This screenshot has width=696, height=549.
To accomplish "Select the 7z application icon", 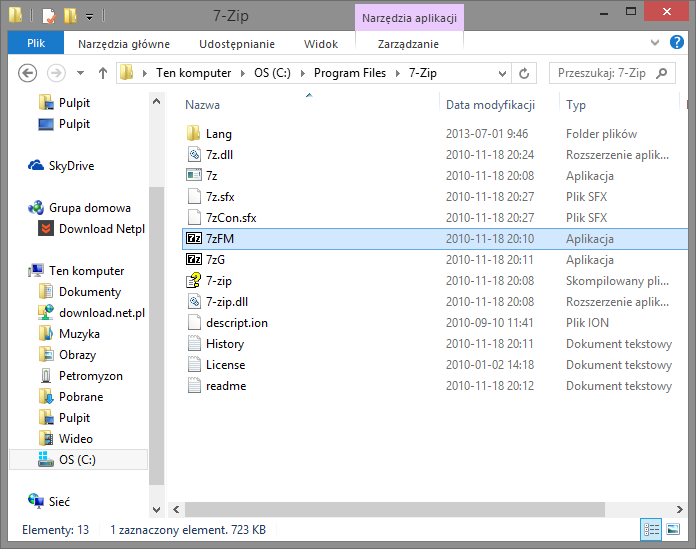I will click(x=194, y=175).
